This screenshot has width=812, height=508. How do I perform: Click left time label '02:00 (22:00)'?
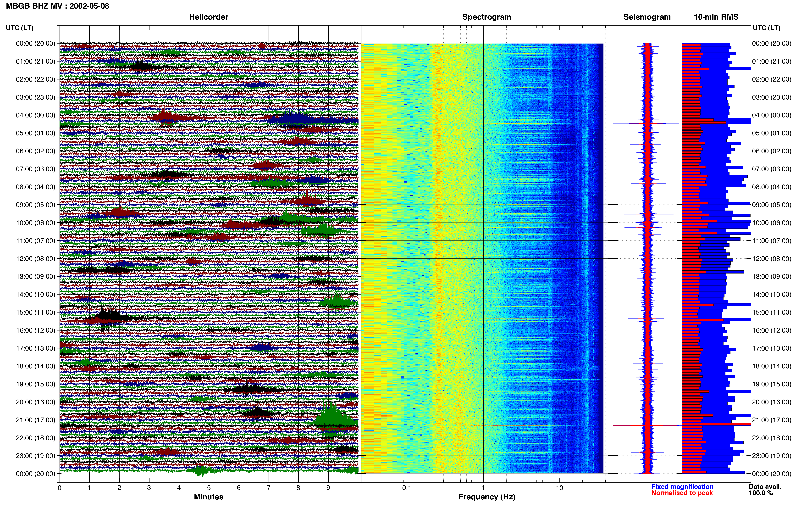pyautogui.click(x=35, y=79)
